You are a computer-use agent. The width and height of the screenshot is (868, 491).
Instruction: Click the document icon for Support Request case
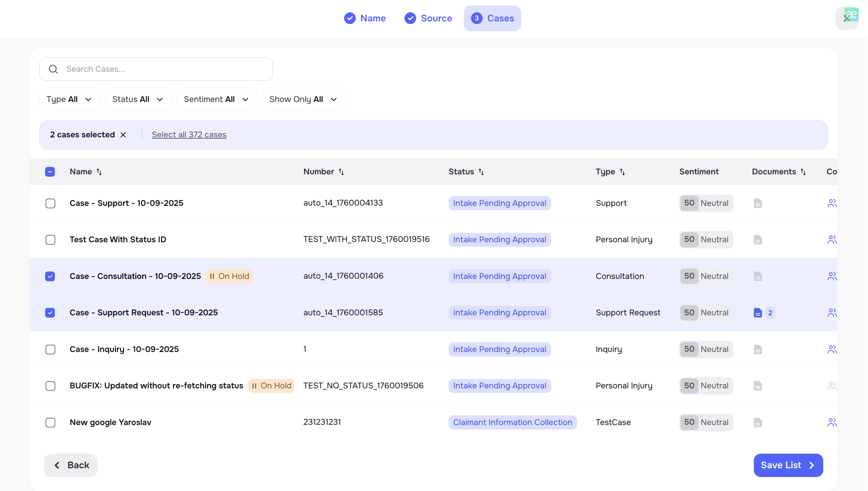757,313
